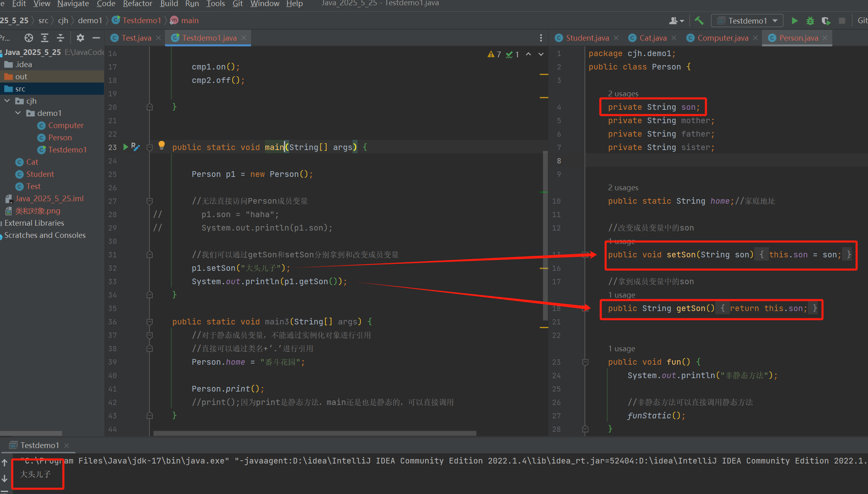This screenshot has width=868, height=494.
Task: Open the Refactor menu
Action: point(137,4)
